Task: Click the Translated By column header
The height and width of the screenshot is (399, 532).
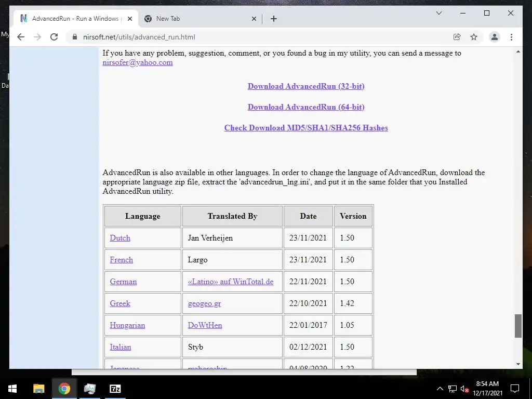Action: point(232,216)
